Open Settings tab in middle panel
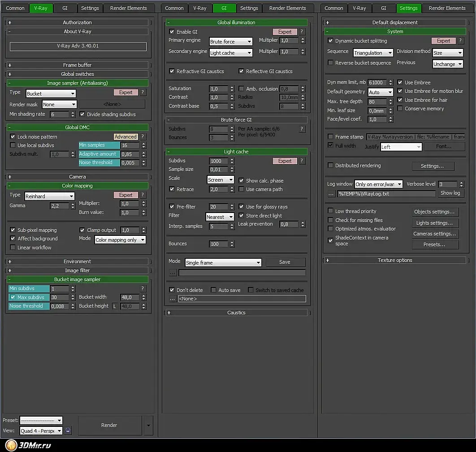This screenshot has height=452, width=476. [249, 8]
